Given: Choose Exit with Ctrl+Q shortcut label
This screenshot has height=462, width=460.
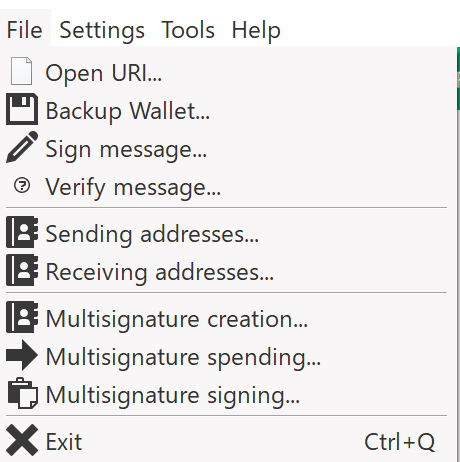Looking at the screenshot, I should (227, 440).
